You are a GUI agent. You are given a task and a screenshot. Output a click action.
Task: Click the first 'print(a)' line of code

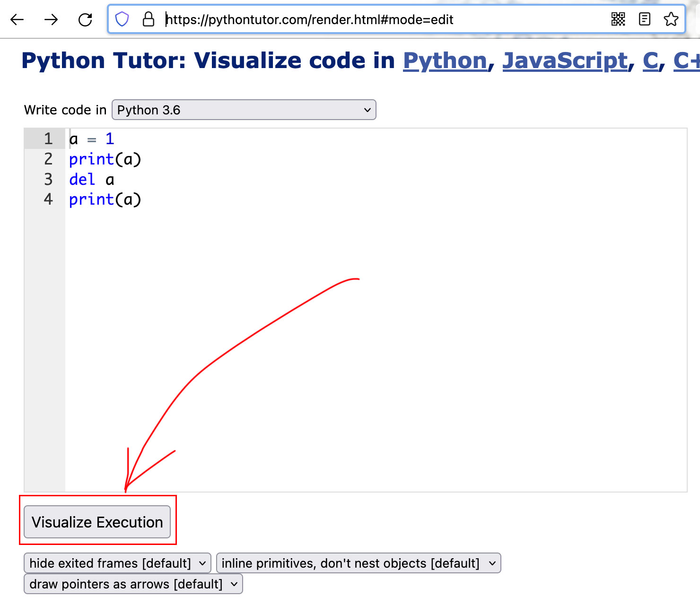pyautogui.click(x=105, y=159)
